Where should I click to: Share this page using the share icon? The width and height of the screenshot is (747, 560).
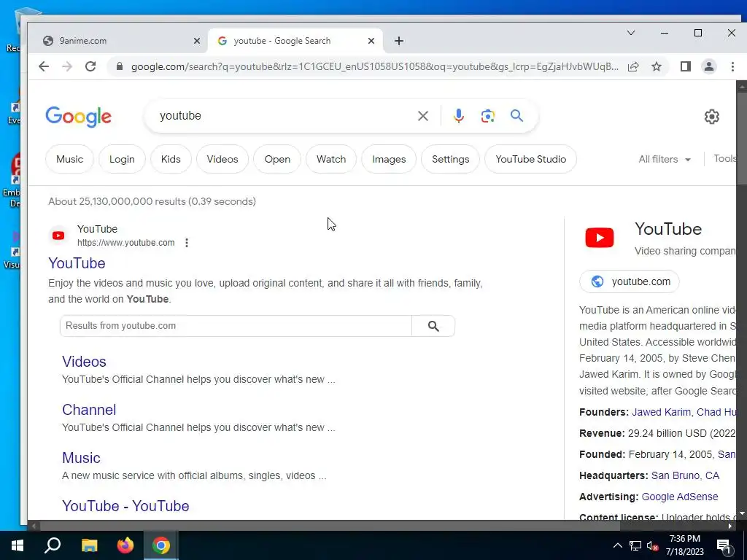tap(633, 66)
